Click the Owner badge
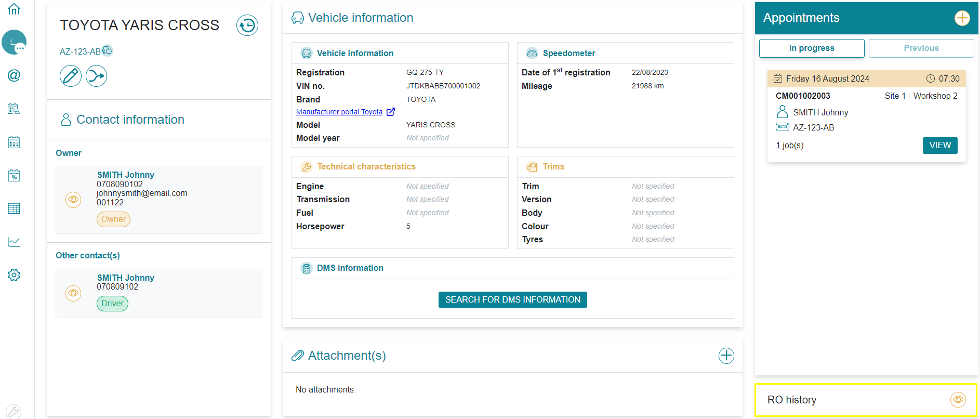980x419 pixels. tap(113, 219)
